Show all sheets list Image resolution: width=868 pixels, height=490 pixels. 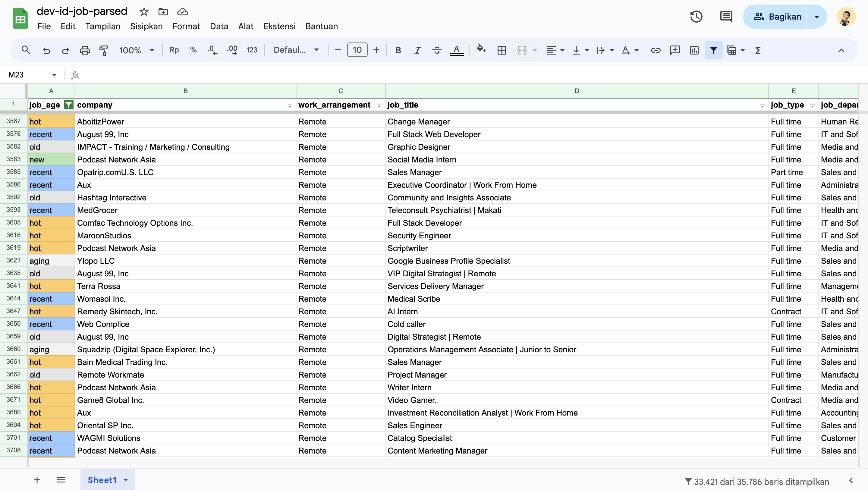61,479
